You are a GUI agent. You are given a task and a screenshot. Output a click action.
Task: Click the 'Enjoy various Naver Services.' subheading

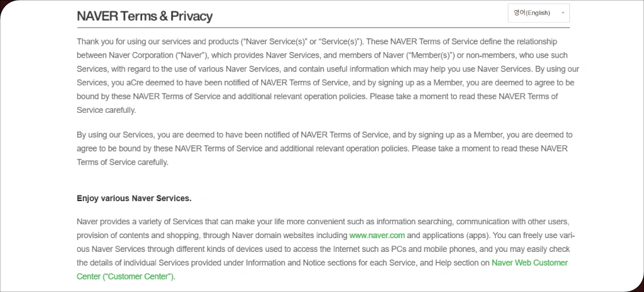(134, 198)
